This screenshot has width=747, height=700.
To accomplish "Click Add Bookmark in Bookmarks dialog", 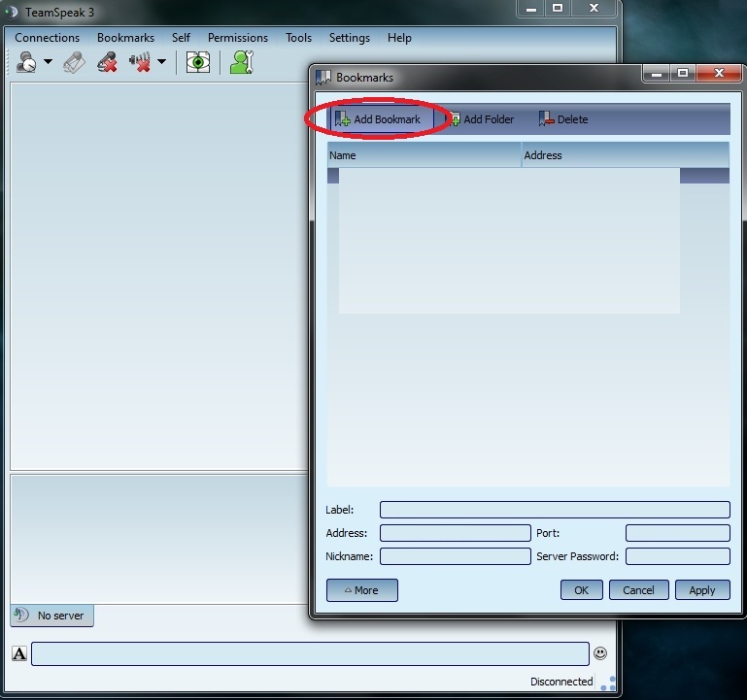I will pos(381,119).
